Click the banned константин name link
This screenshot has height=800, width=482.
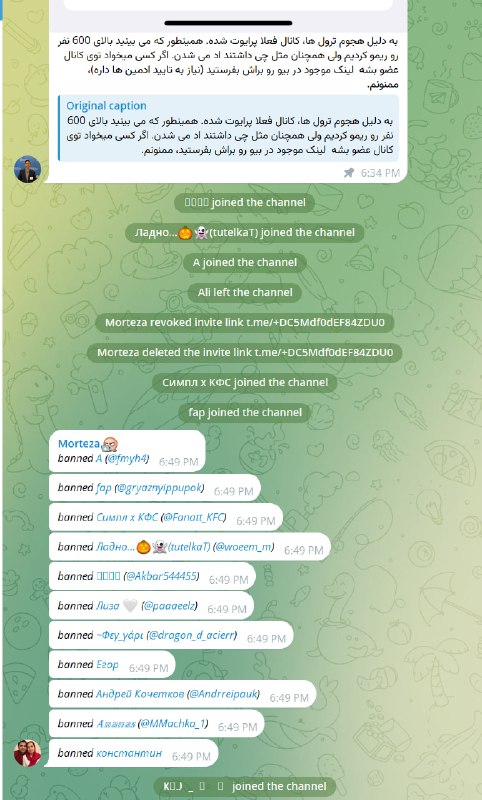pos(129,753)
